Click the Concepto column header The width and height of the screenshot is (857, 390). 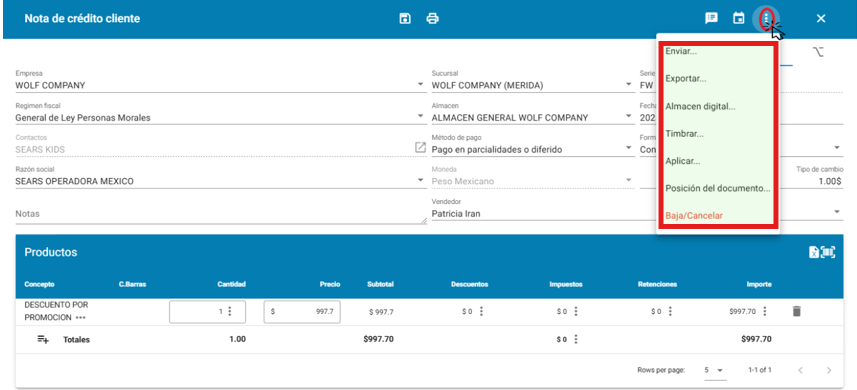39,284
